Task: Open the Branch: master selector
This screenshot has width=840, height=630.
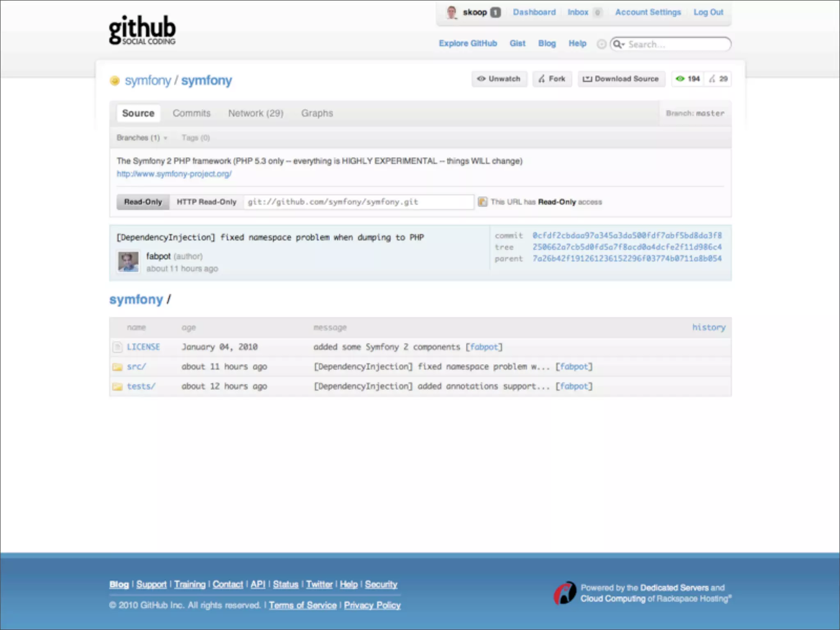Action: 695,113
